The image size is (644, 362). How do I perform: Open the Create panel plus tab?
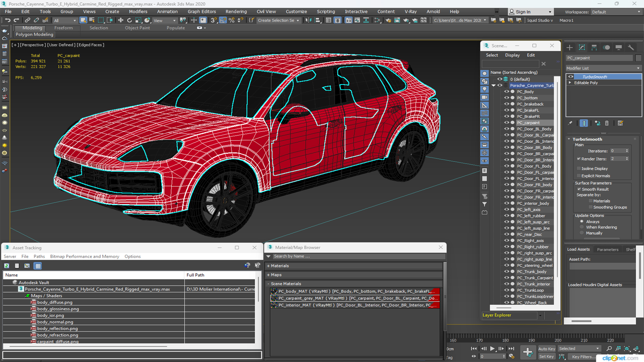pyautogui.click(x=570, y=48)
